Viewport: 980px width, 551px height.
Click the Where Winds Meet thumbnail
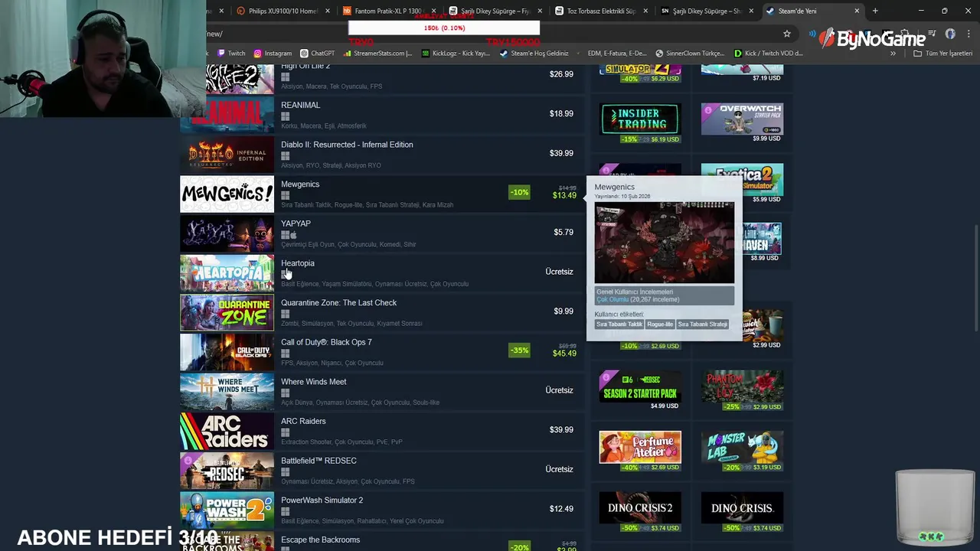coord(227,391)
